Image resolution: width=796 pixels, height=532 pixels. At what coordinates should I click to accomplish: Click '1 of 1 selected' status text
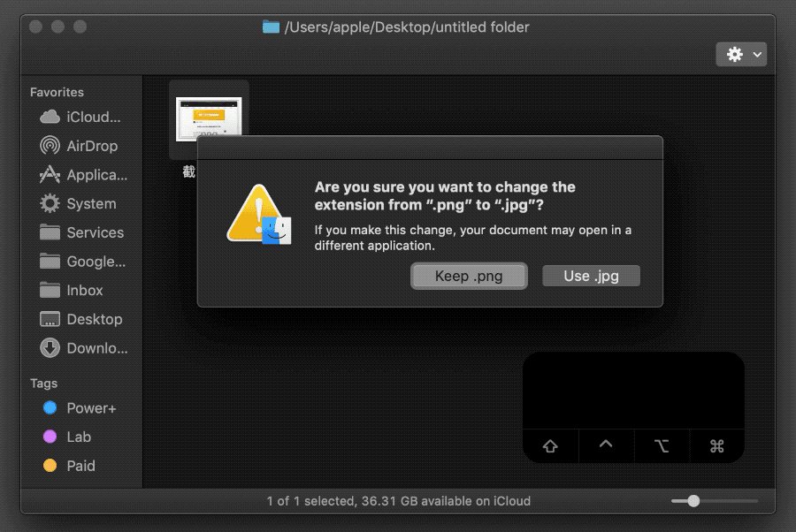(310, 501)
